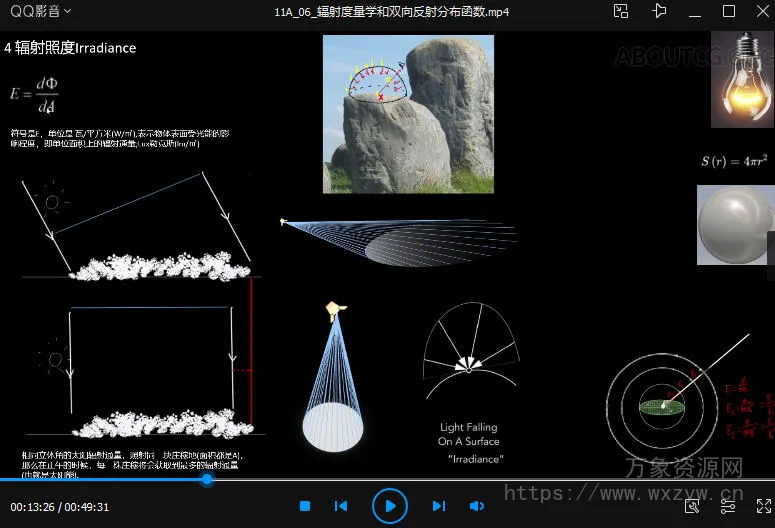The image size is (775, 528).
Task: Maximize the player window
Action: coord(728,12)
